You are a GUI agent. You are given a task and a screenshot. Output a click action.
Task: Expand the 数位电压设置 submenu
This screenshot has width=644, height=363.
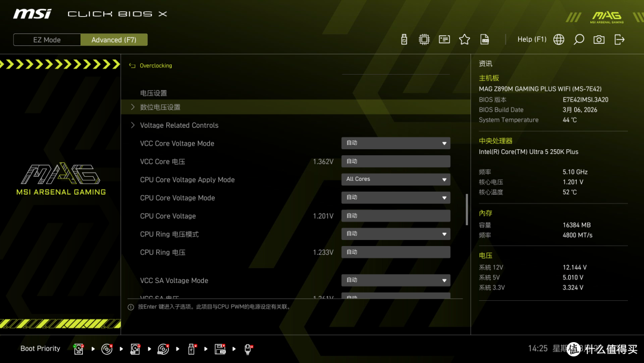point(296,107)
